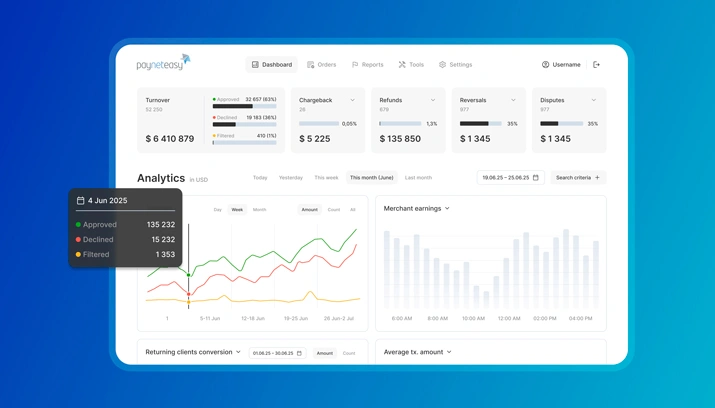This screenshot has height=408, width=715.
Task: Click calendar icon in Returning clients date field
Action: tap(299, 353)
